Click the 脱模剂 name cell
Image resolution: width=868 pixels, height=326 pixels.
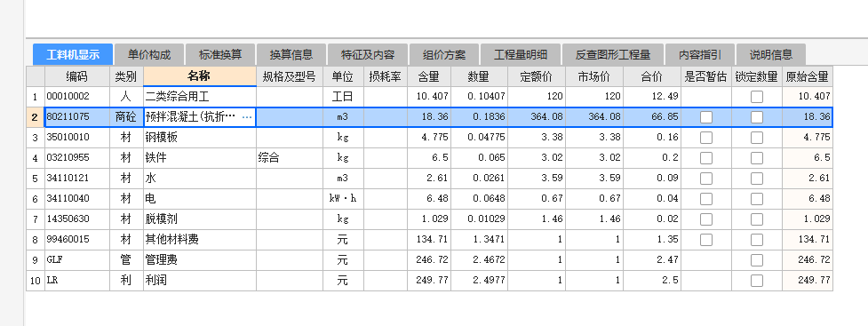[199, 219]
